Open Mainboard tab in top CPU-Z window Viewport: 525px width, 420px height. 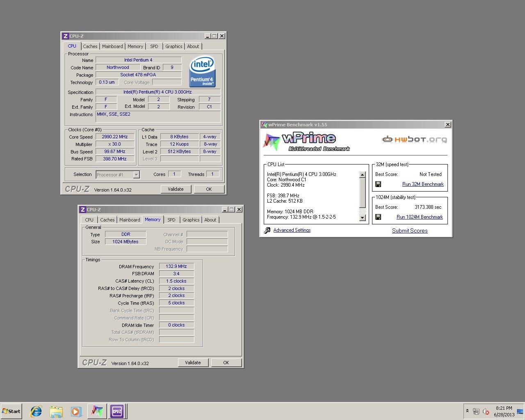112,46
